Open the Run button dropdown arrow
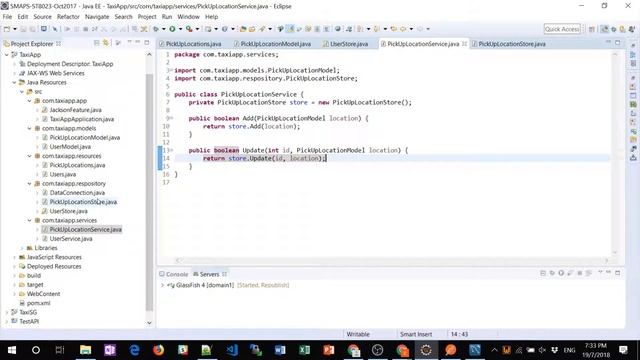Viewport: 640px width, 360px height. (x=180, y=29)
